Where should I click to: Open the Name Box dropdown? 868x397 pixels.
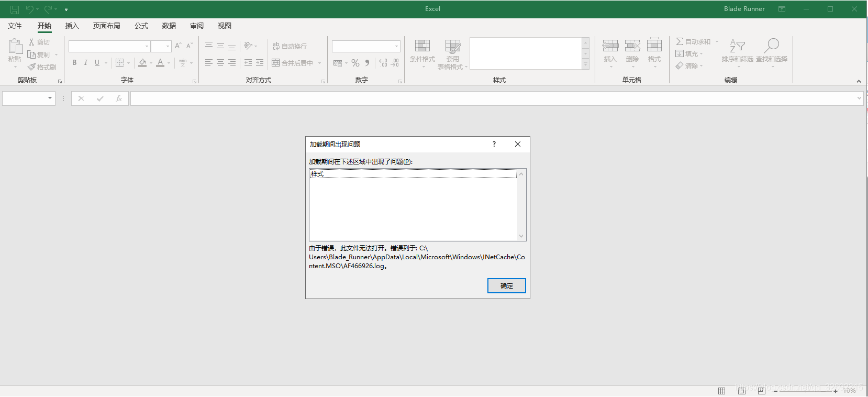(x=50, y=98)
